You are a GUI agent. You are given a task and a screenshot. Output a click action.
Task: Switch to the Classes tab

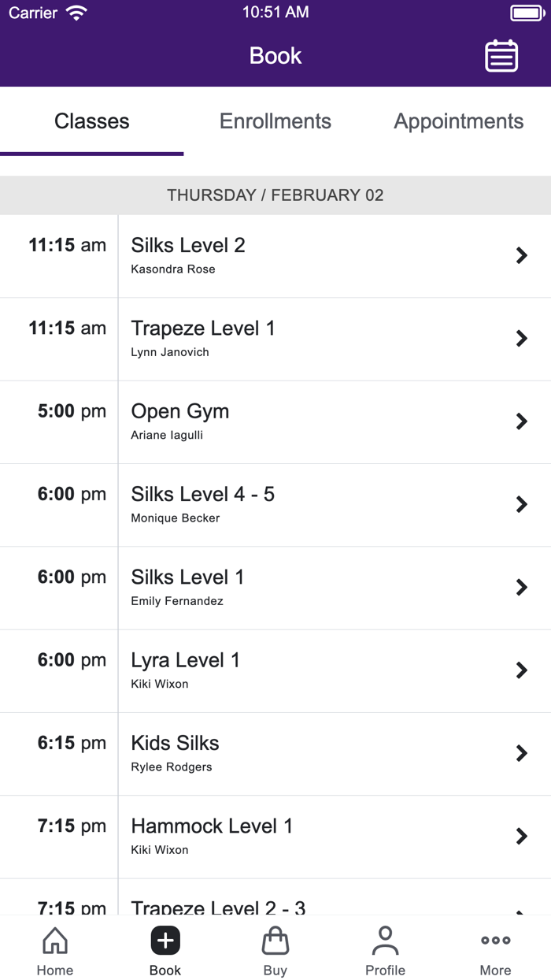92,121
